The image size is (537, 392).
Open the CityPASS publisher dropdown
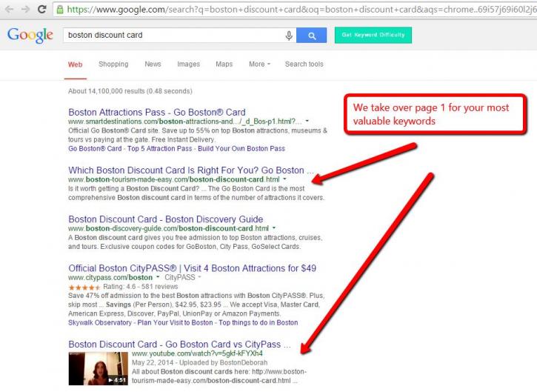click(x=183, y=277)
